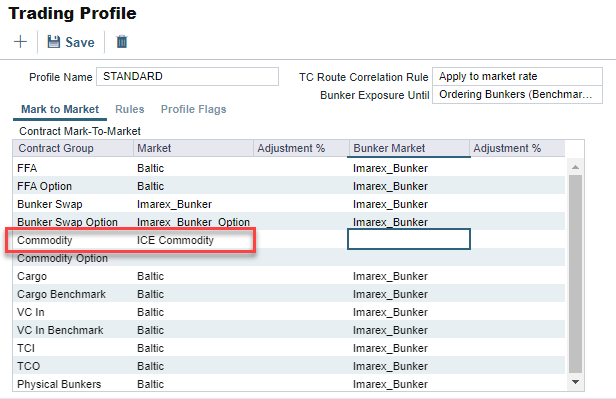
Task: Click the scrollbar down arrow
Action: tap(575, 382)
